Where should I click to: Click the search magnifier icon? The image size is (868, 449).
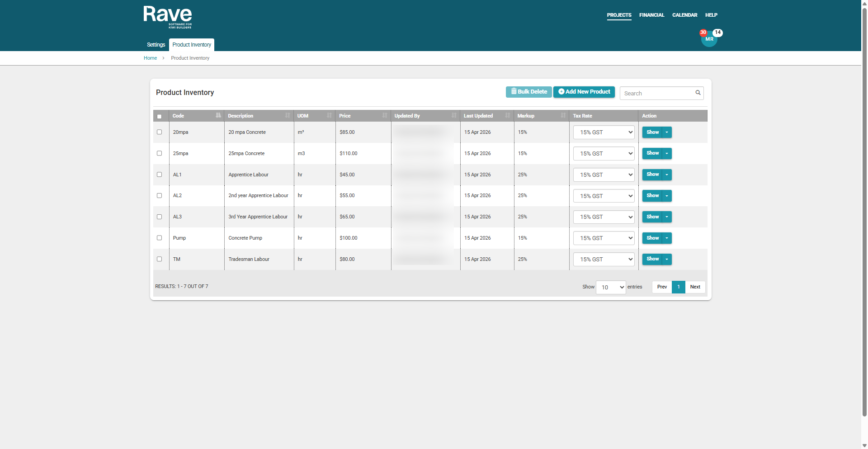698,93
